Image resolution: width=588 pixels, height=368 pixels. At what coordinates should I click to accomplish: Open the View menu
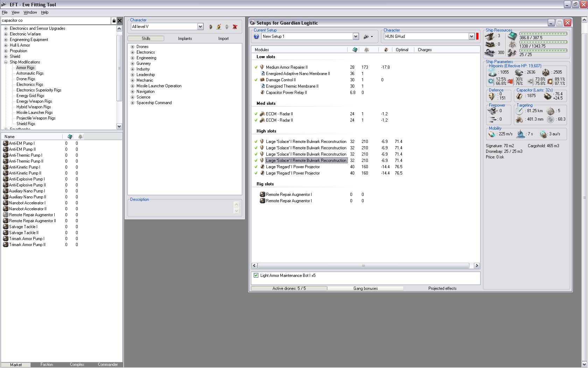pyautogui.click(x=15, y=12)
